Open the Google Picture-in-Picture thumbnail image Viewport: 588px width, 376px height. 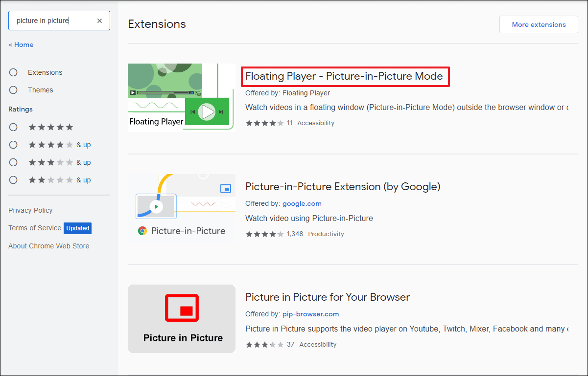(182, 208)
